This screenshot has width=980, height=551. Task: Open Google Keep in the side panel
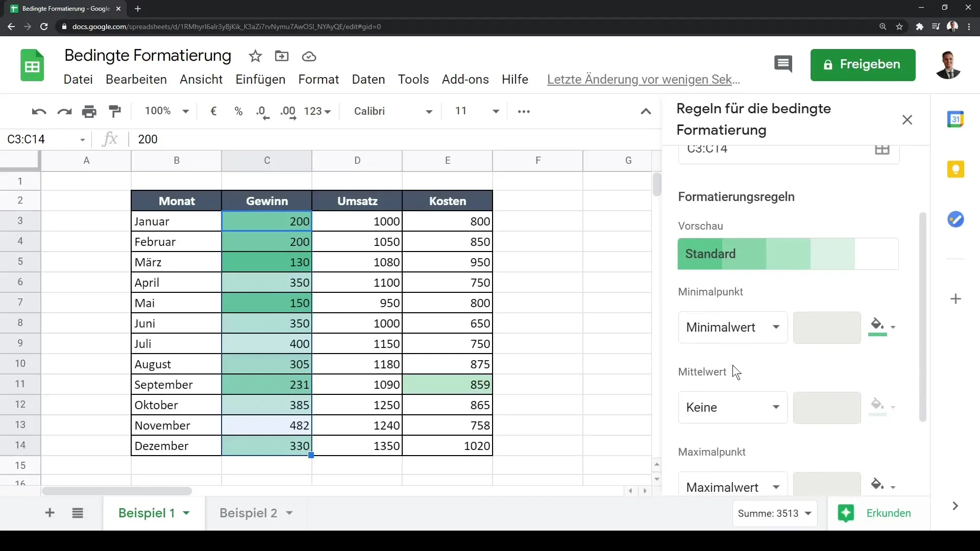955,169
